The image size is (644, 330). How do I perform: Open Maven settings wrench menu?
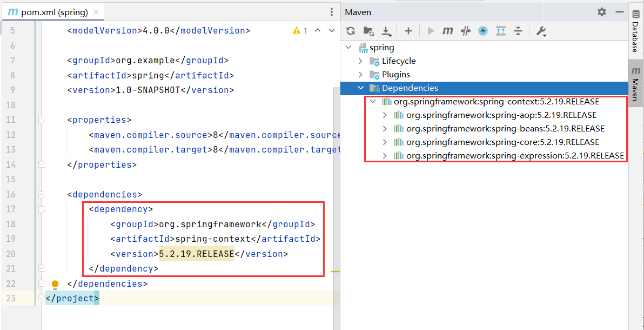(541, 31)
